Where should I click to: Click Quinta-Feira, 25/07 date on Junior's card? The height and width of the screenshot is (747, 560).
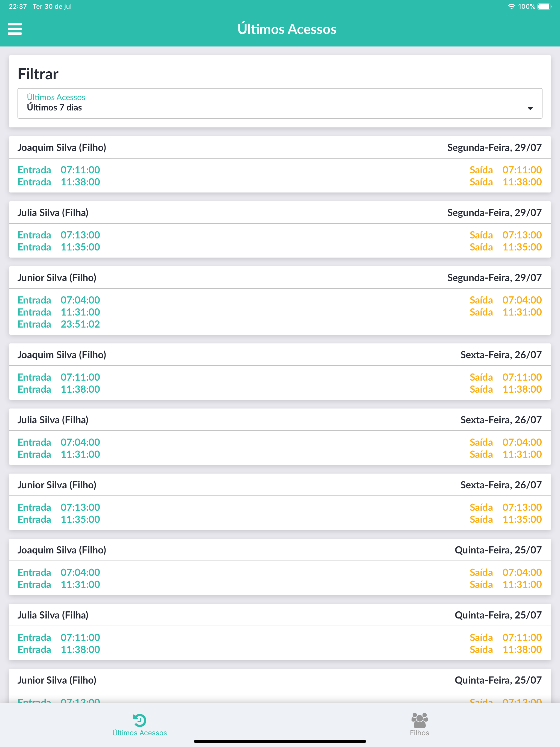click(498, 680)
